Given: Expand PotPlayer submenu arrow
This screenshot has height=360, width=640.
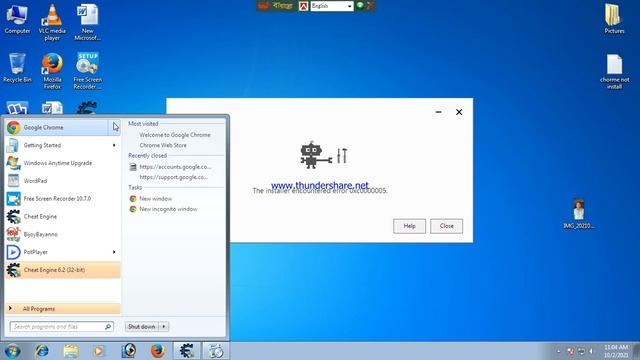Looking at the screenshot, I should point(114,252).
